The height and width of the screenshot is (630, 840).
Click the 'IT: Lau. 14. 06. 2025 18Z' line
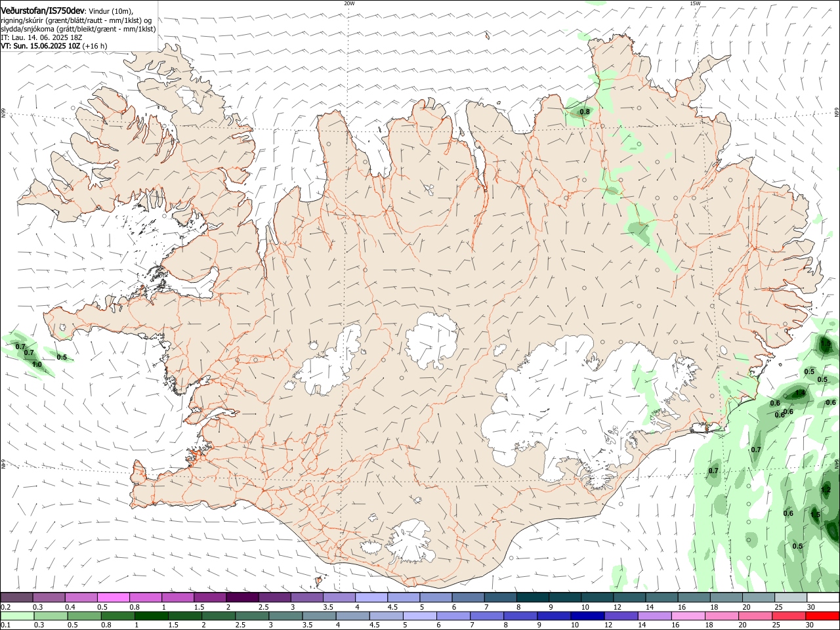[41, 38]
